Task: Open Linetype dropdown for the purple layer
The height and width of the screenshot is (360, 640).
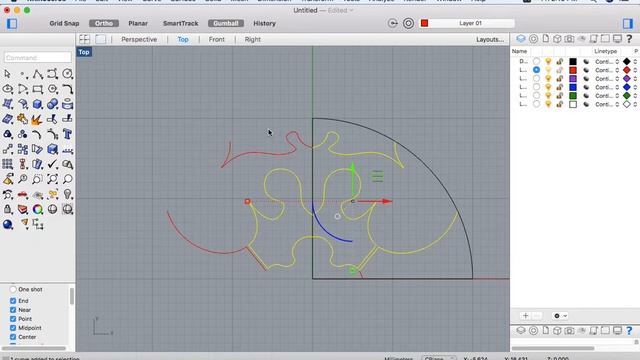Action: click(x=607, y=78)
